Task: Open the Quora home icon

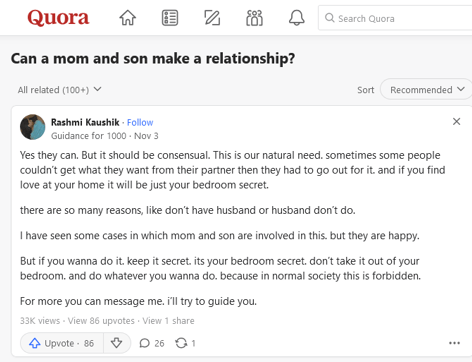Action: 128,18
